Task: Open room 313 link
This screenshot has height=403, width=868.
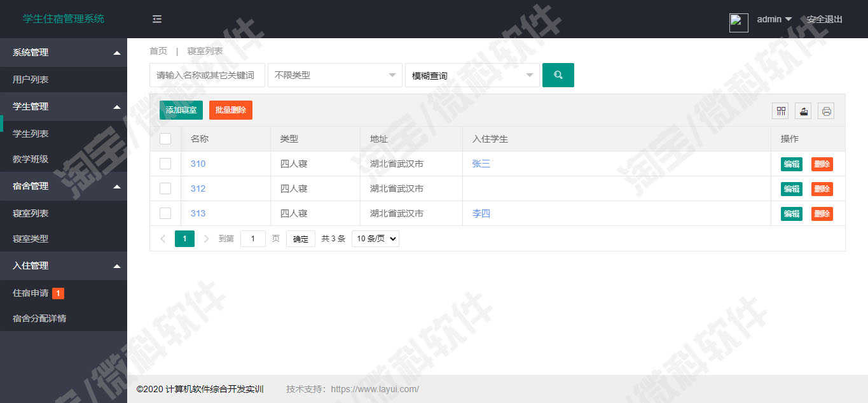Action: 198,213
